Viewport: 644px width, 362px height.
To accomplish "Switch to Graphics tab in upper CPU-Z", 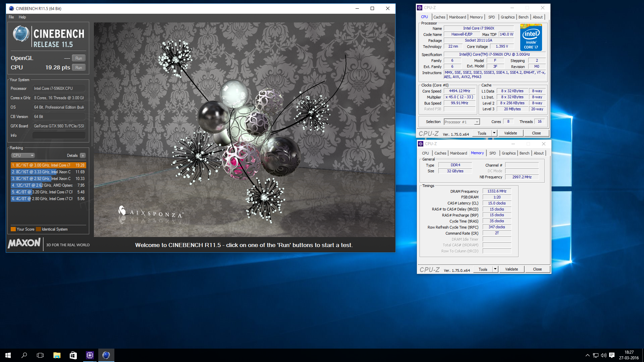I will click(x=507, y=17).
